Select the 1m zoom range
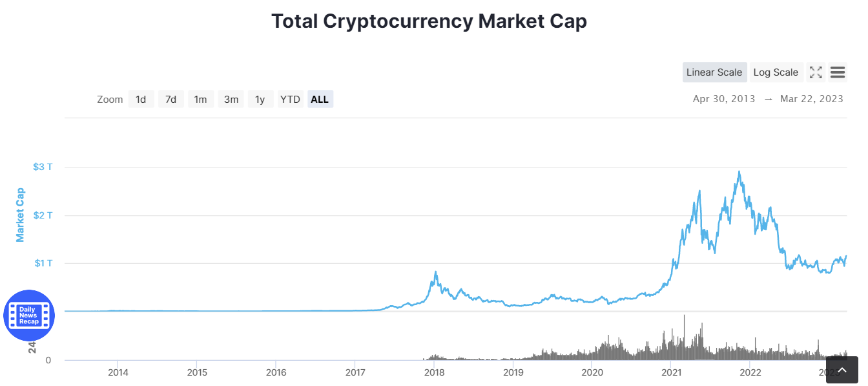The height and width of the screenshot is (386, 868). coord(201,99)
